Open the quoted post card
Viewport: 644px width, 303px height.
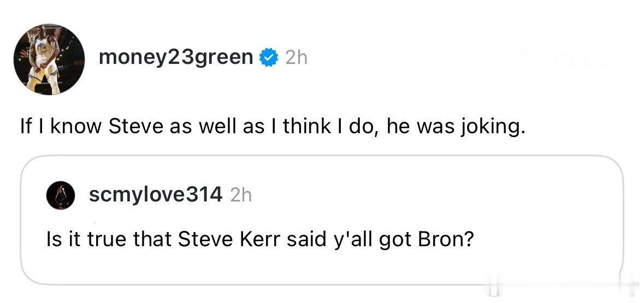[322, 220]
